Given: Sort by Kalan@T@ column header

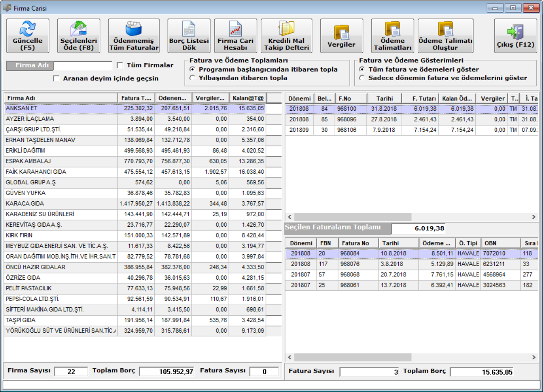Looking at the screenshot, I should [248, 98].
